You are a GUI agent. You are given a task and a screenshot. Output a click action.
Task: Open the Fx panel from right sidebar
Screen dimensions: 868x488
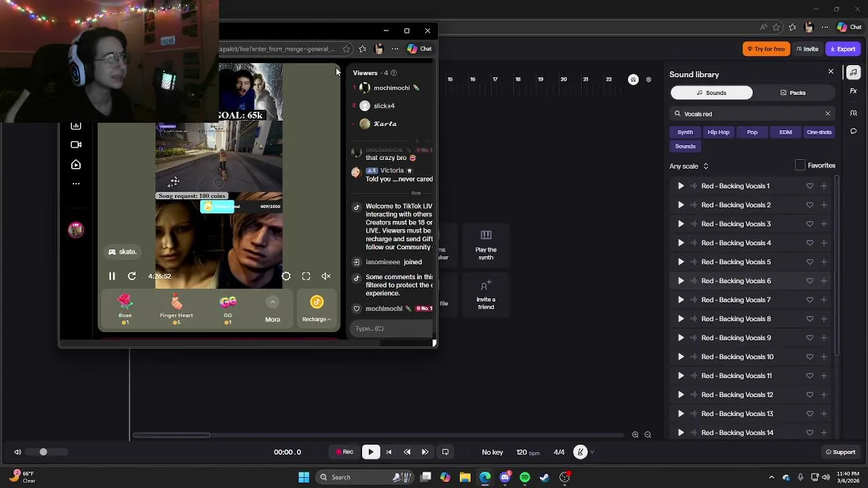click(x=854, y=91)
